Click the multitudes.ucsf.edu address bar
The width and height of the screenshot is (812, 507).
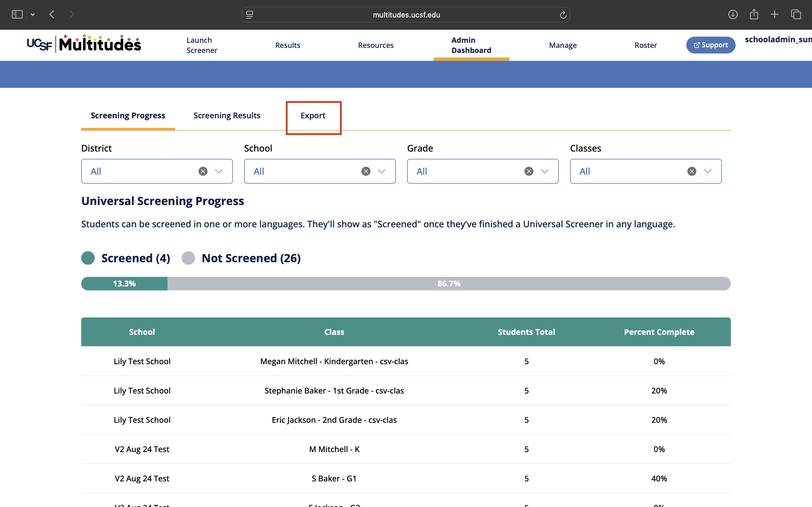click(406, 15)
